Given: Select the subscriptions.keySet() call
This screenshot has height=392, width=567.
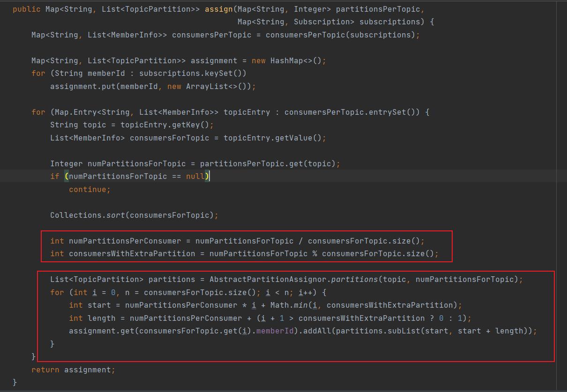Looking at the screenshot, I should coord(192,73).
